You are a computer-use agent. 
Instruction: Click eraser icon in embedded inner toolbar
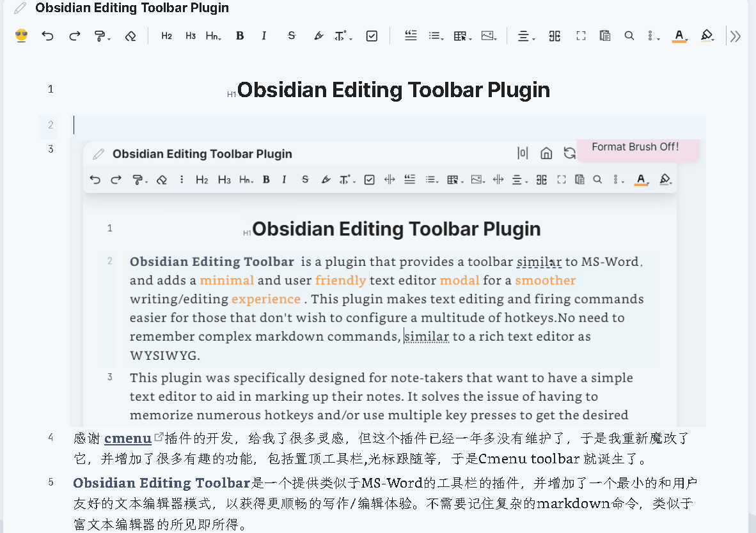(x=162, y=180)
